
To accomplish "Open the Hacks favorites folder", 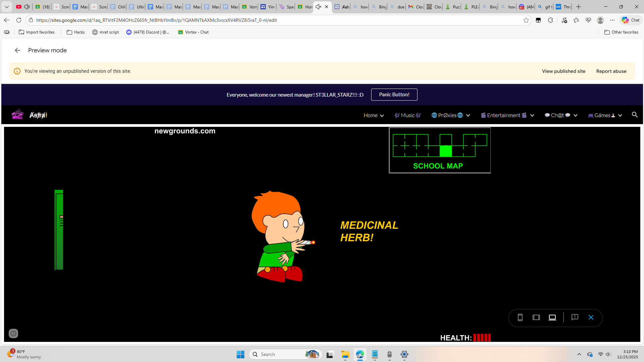I will coord(76,32).
